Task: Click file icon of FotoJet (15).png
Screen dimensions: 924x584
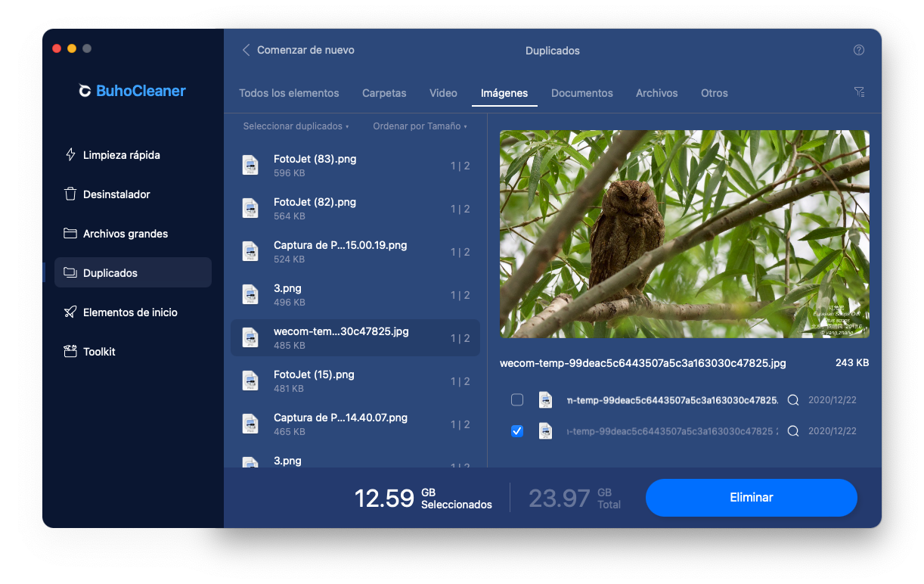Action: 250,381
